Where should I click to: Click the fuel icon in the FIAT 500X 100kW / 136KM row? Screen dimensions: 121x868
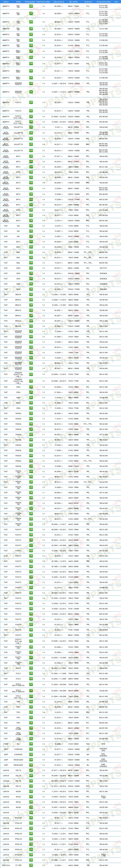click(31, 273)
